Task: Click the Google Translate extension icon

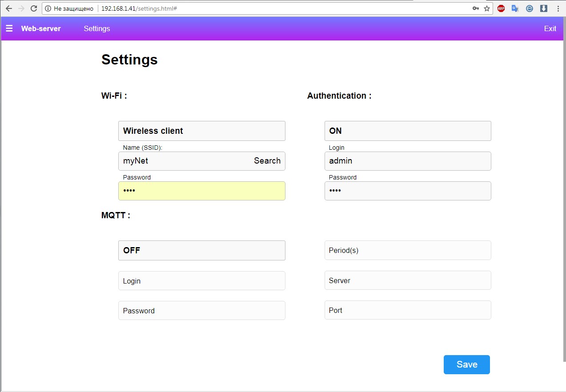Action: coord(515,8)
